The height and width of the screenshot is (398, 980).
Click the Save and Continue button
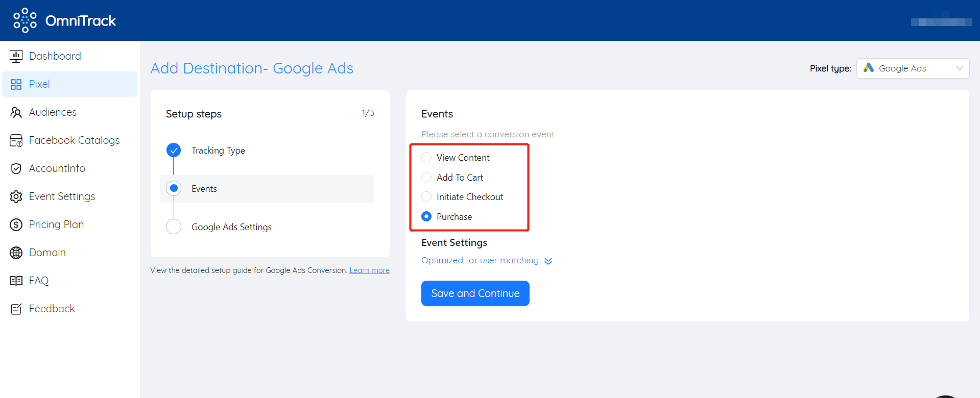(475, 293)
